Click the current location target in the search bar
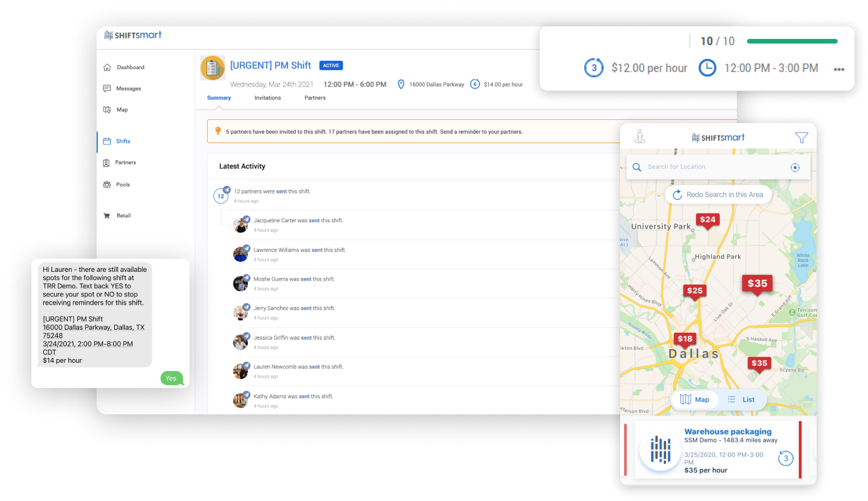The width and height of the screenshot is (868, 501). click(795, 168)
